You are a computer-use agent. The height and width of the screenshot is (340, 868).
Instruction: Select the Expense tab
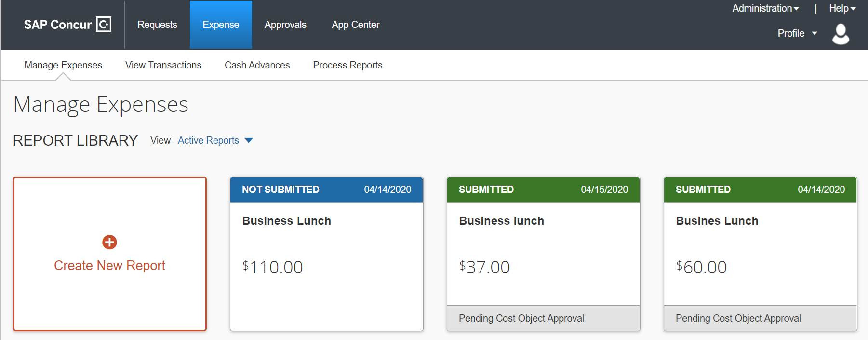tap(221, 25)
